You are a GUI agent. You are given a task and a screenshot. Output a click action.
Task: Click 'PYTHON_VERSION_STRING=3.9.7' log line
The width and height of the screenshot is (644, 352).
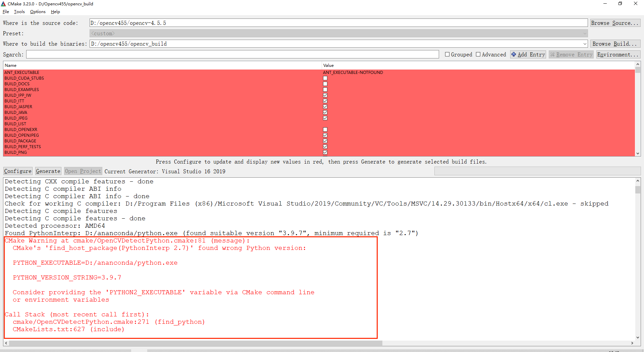(67, 277)
